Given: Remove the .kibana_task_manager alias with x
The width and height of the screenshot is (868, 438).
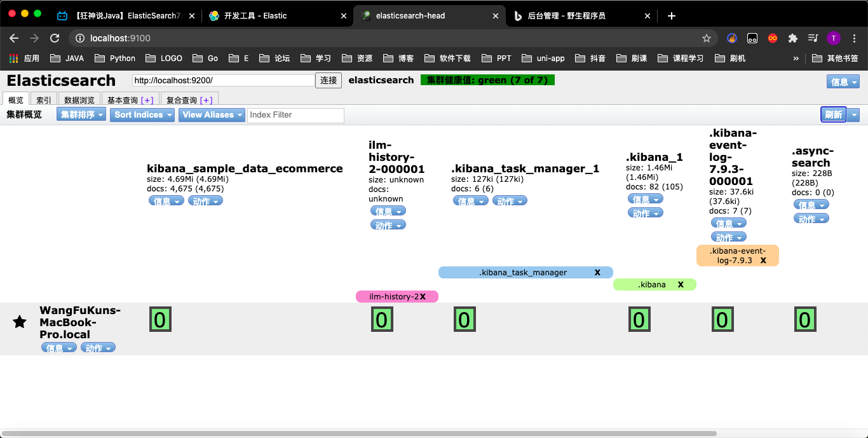Looking at the screenshot, I should (597, 272).
